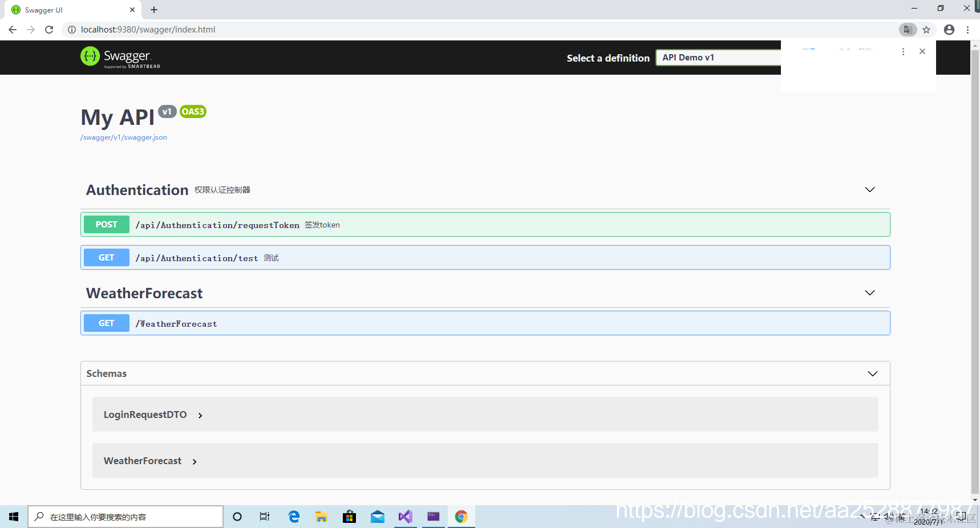
Task: Click the Swagger logo in the header
Action: (120, 57)
